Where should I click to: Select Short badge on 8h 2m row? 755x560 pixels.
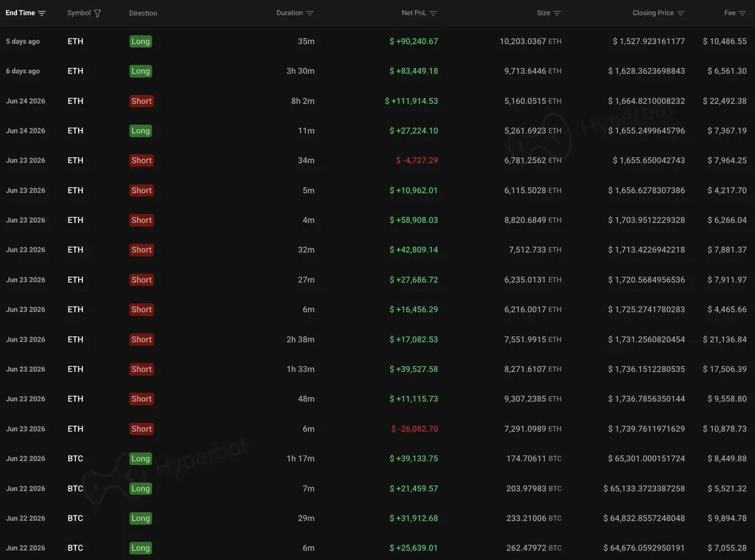point(141,101)
